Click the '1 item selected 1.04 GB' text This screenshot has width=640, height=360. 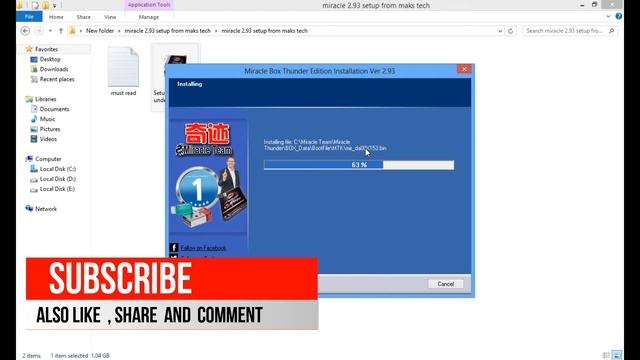point(80,356)
